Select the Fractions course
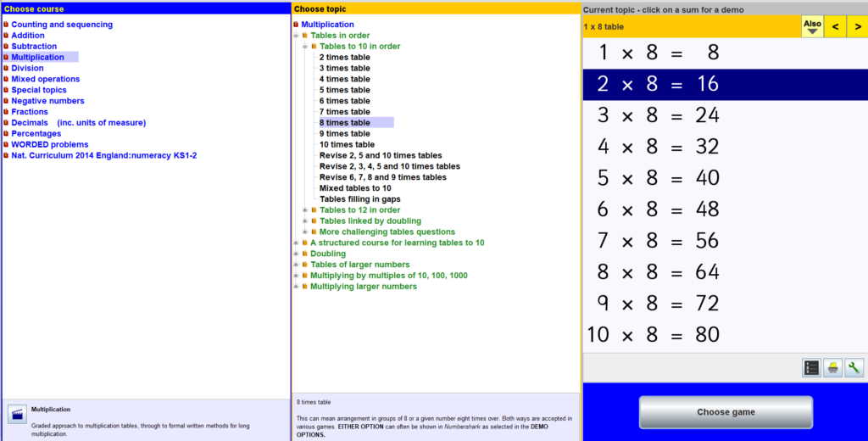Screen dimensions: 868x441 [30, 112]
